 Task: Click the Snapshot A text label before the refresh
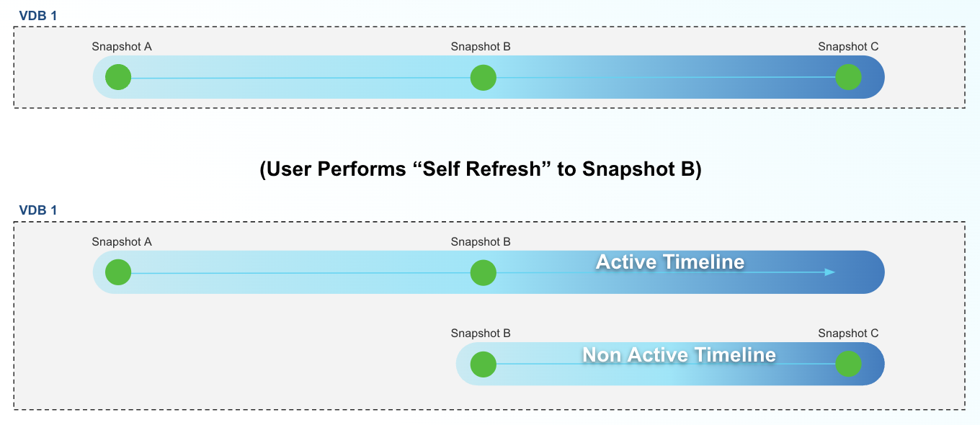click(122, 47)
